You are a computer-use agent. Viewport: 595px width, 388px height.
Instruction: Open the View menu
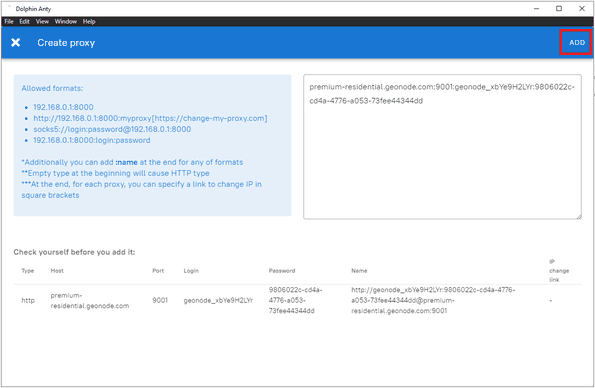pyautogui.click(x=42, y=22)
